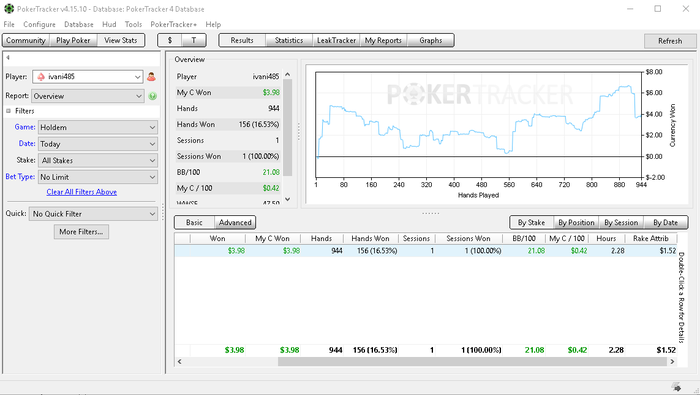
Task: Group results By Session
Action: [x=621, y=222]
